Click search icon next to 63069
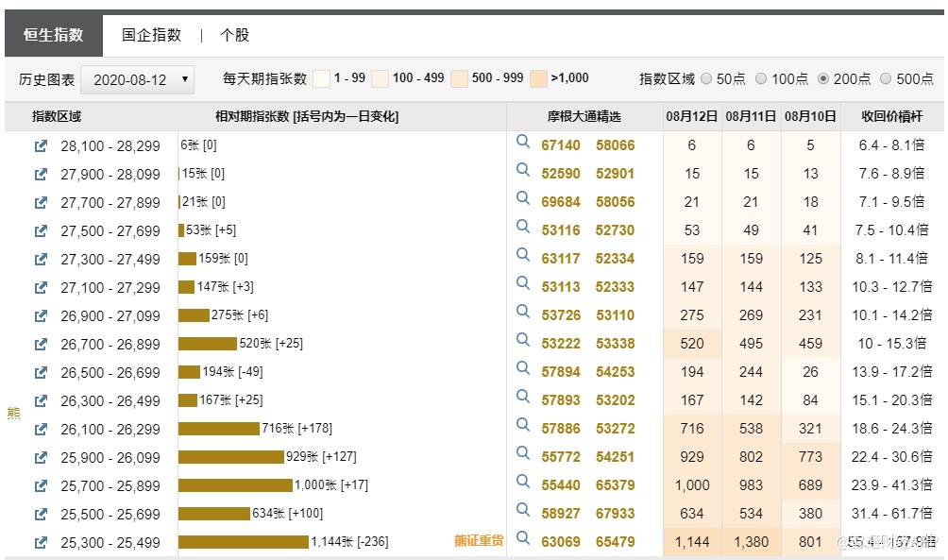The image size is (948, 560). [523, 539]
